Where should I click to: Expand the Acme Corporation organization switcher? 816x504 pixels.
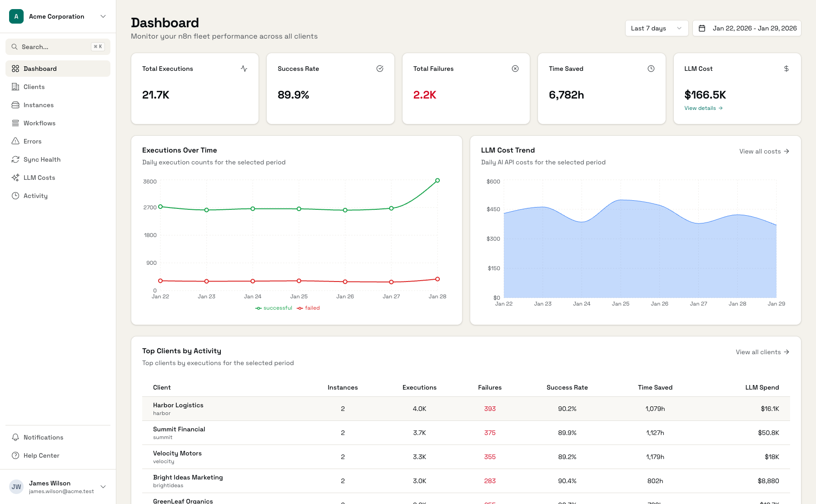pyautogui.click(x=58, y=16)
